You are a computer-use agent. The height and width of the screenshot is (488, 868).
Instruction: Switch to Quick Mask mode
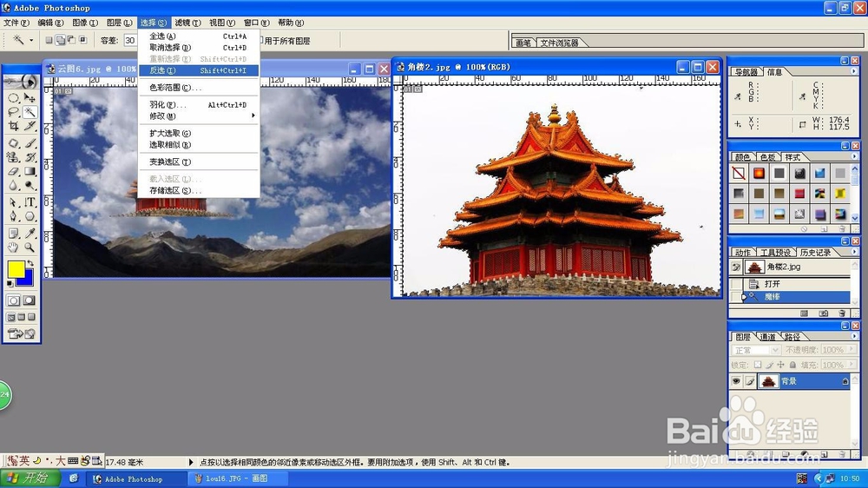pyautogui.click(x=29, y=300)
